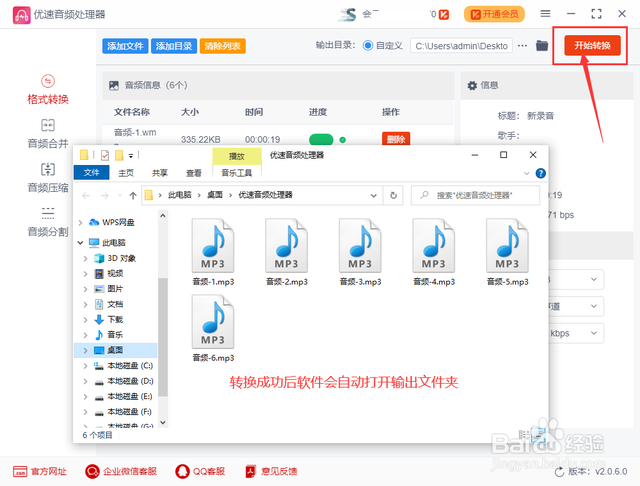
Task: Click the Explorer search box
Action: point(475,195)
